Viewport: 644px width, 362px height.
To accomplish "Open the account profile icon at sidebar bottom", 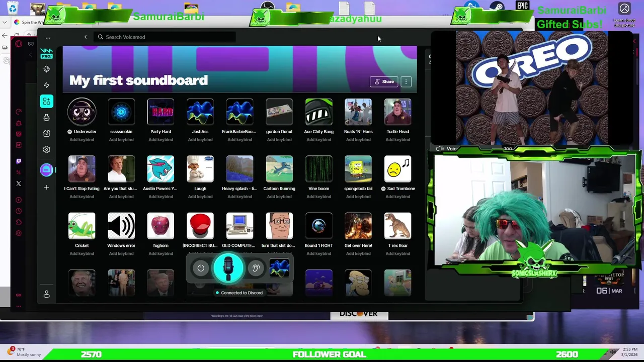I will click(46, 294).
